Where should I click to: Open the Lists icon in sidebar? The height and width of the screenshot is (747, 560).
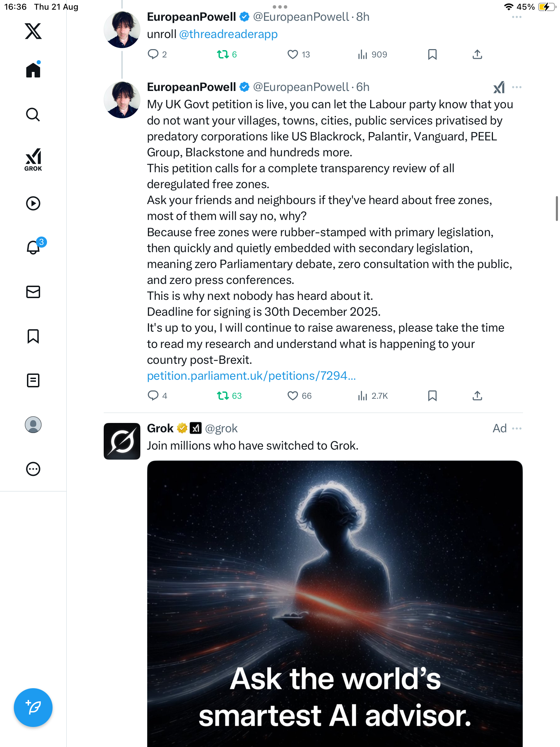pos(33,380)
